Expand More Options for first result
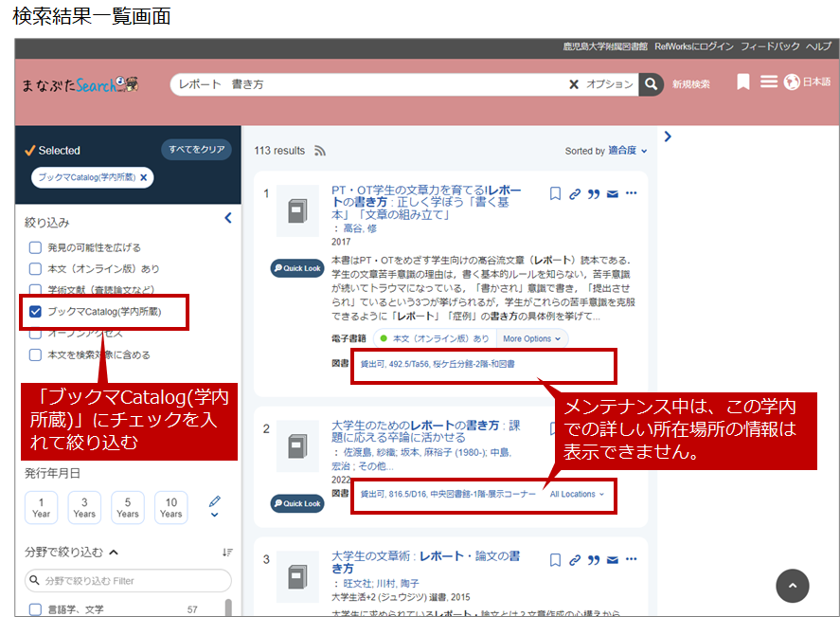 point(531,338)
